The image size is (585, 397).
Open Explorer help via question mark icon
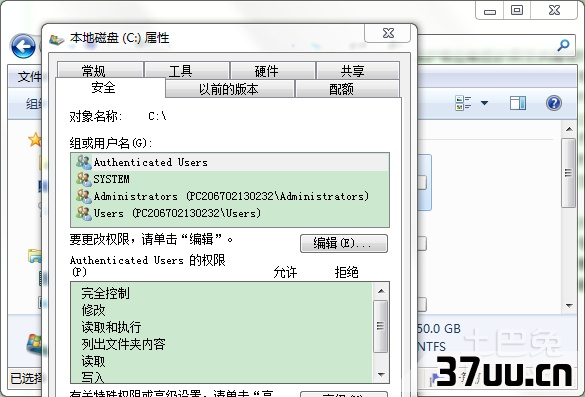coord(554,103)
